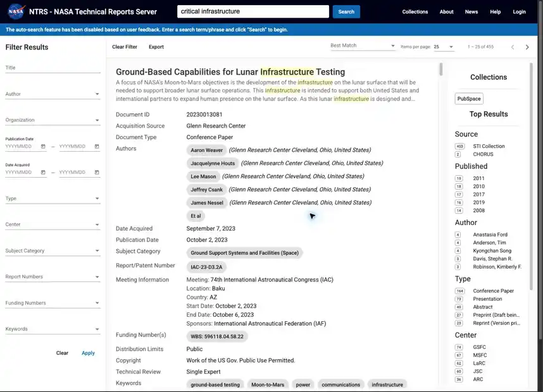
Task: Open Ground-Based Capabilities for Lunar Infrastructure Testing title
Action: click(x=230, y=72)
